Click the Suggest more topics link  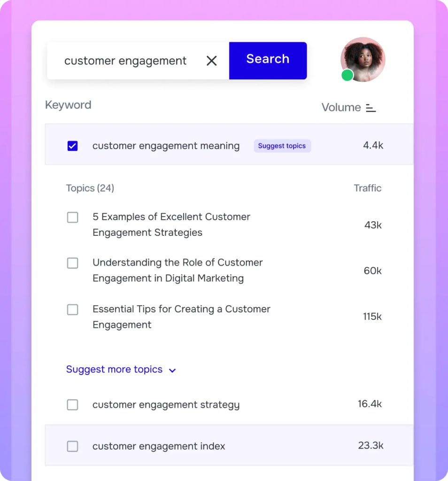114,370
